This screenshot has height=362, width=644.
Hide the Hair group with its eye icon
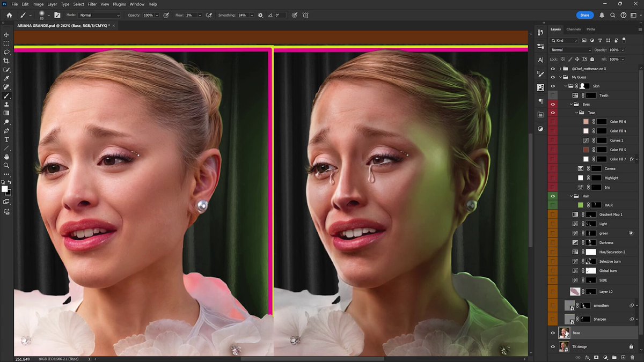(553, 196)
